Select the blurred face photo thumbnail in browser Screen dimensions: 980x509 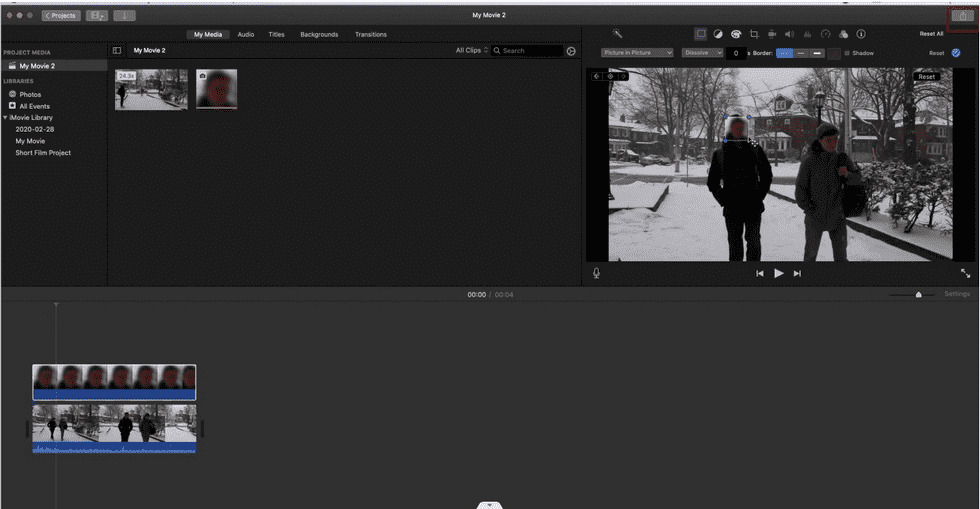click(x=216, y=89)
